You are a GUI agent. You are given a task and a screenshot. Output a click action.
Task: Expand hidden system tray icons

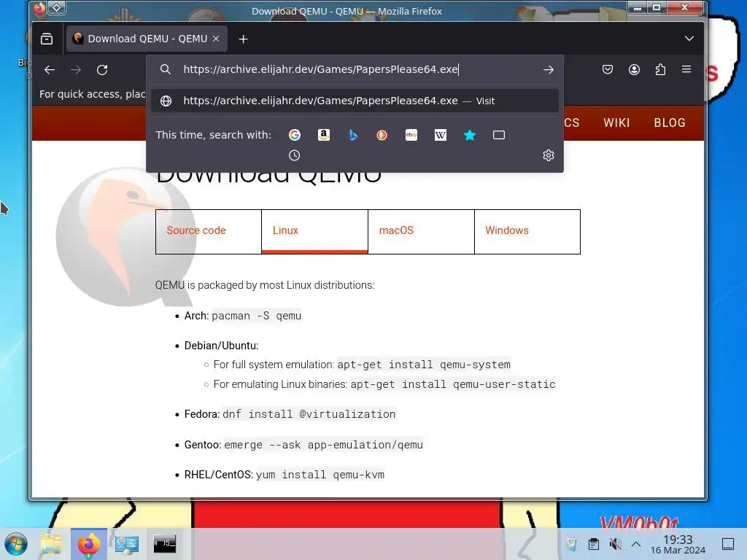(x=636, y=544)
